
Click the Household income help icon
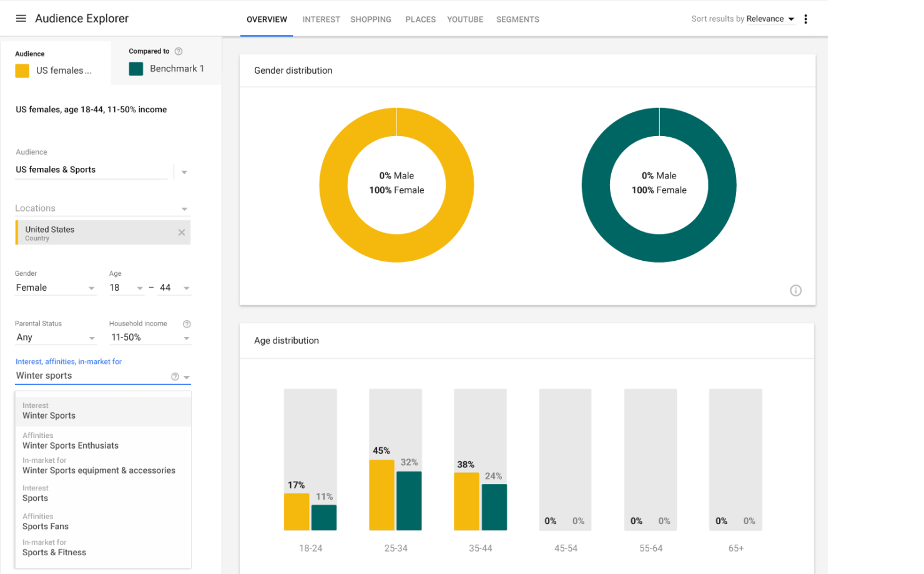187,324
